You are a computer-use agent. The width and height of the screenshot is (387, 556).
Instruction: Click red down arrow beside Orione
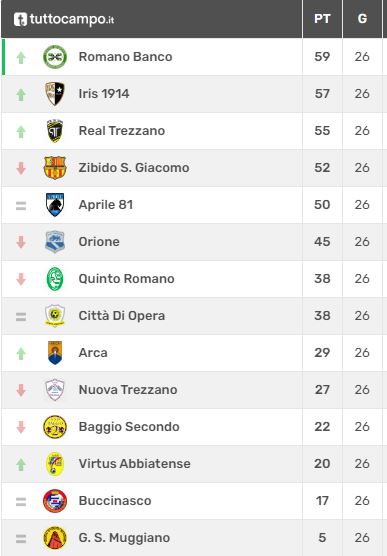tap(21, 242)
